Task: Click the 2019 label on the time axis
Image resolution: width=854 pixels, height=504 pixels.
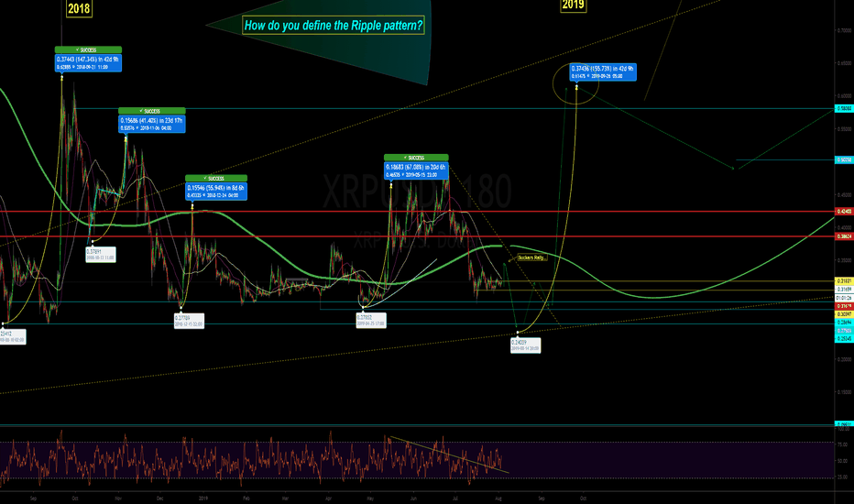Action: point(203,498)
